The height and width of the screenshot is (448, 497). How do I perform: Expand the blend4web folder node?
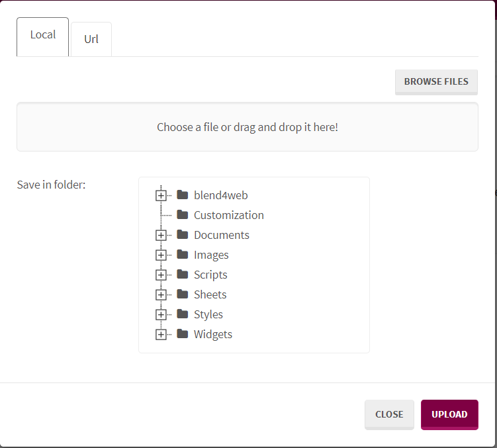click(160, 196)
